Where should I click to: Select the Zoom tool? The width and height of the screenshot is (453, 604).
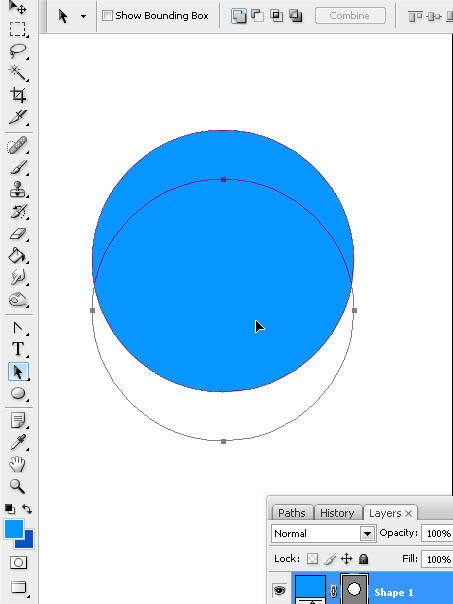click(x=18, y=486)
